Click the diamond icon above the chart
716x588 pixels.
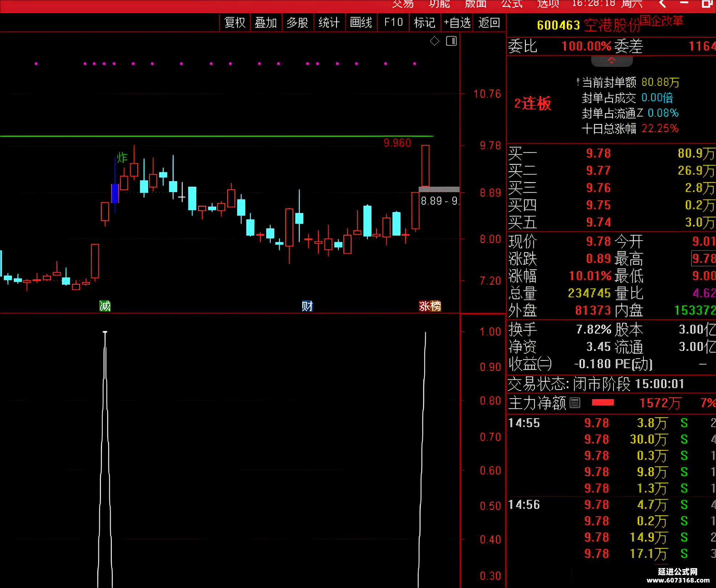(435, 41)
